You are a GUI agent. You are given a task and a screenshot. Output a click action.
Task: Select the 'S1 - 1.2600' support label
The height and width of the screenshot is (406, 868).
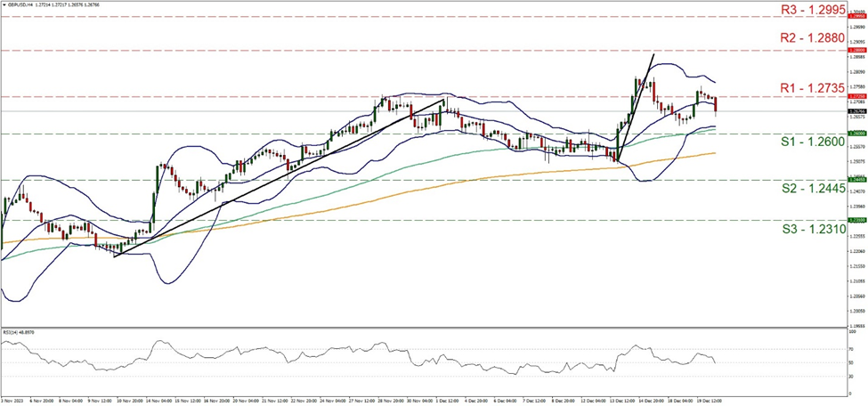click(x=813, y=142)
